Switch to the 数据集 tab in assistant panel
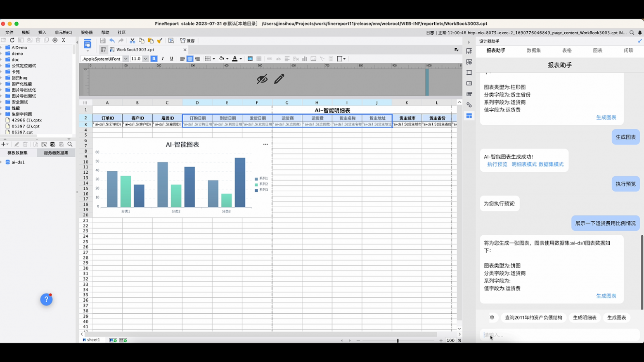Image resolution: width=644 pixels, height=362 pixels. tap(533, 51)
